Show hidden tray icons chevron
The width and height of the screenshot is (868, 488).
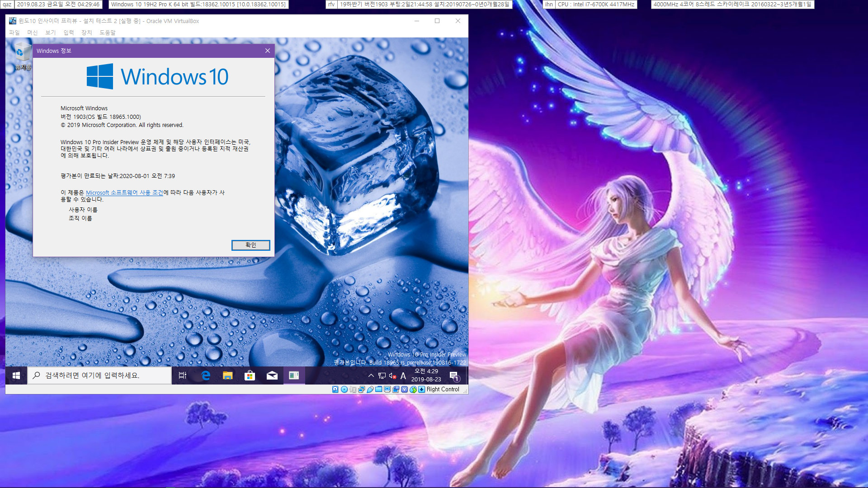pos(371,375)
